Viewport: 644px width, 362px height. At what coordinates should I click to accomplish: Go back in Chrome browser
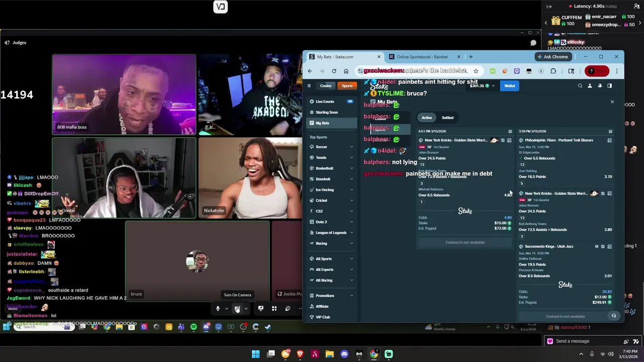point(310,71)
